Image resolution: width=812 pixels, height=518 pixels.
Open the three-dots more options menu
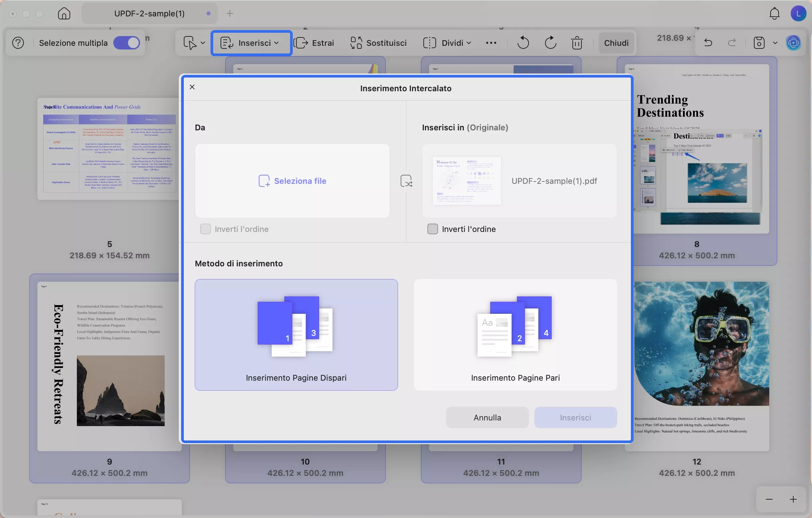tap(491, 43)
